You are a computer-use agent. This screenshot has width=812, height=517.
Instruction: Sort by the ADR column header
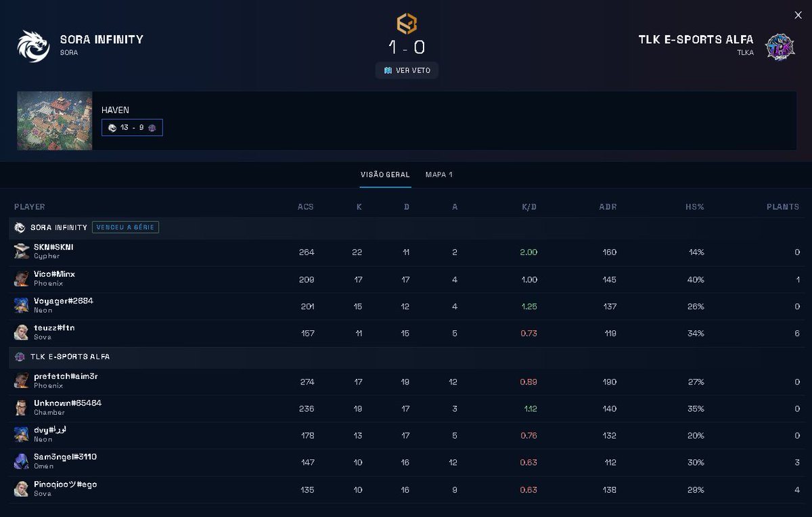608,206
